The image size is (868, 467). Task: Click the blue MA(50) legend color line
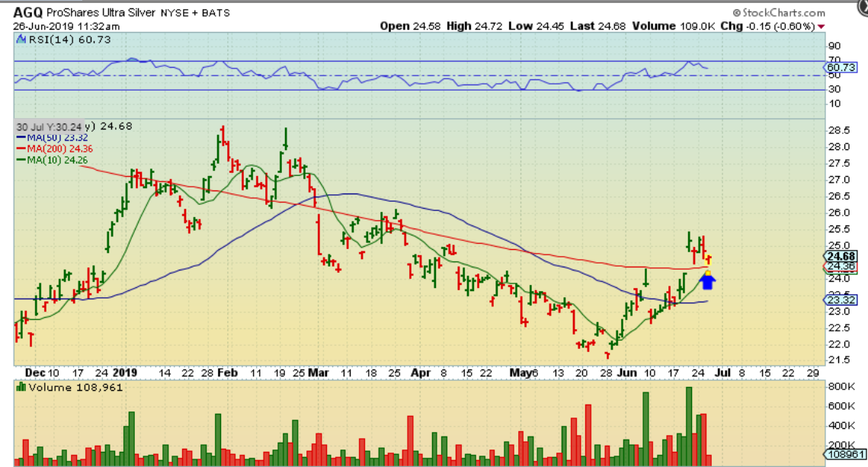(x=21, y=137)
